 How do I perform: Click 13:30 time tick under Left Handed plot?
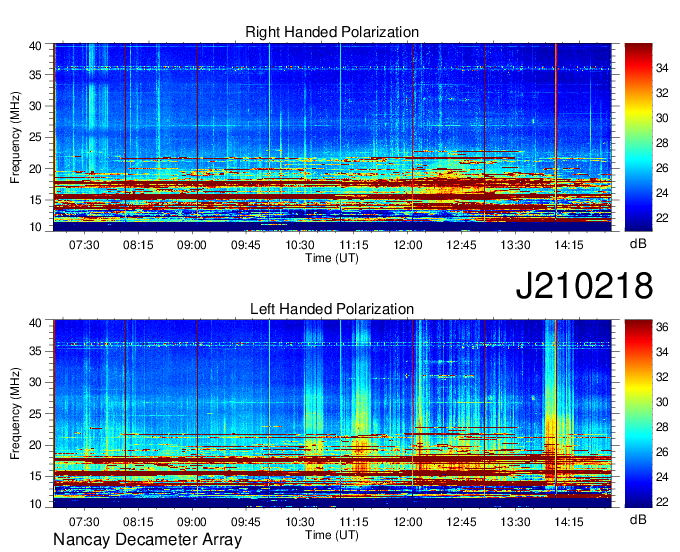coord(515,522)
